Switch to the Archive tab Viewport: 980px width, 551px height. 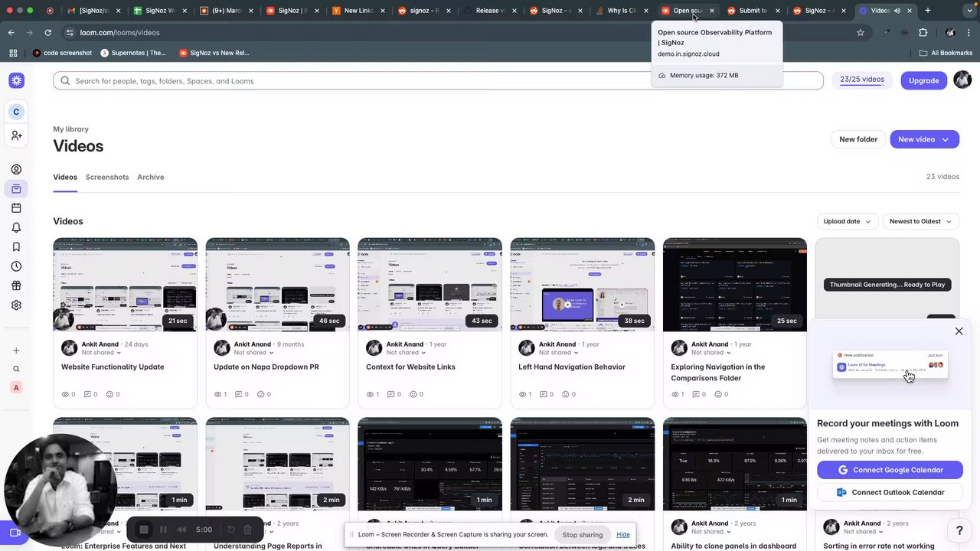151,177
